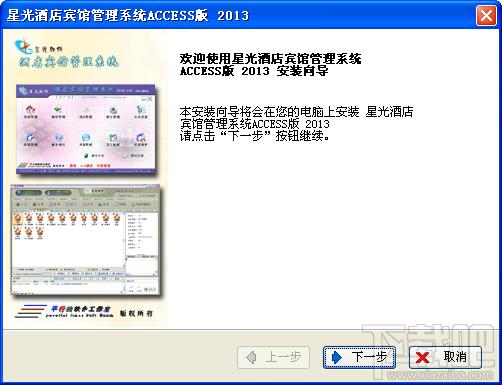
Task: Close the installer with the red X
Action: [x=486, y=15]
